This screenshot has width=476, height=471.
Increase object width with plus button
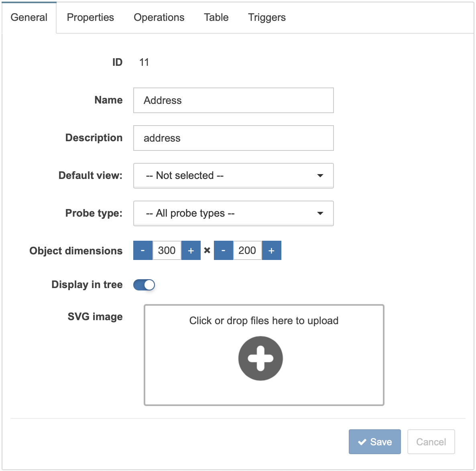pyautogui.click(x=191, y=250)
